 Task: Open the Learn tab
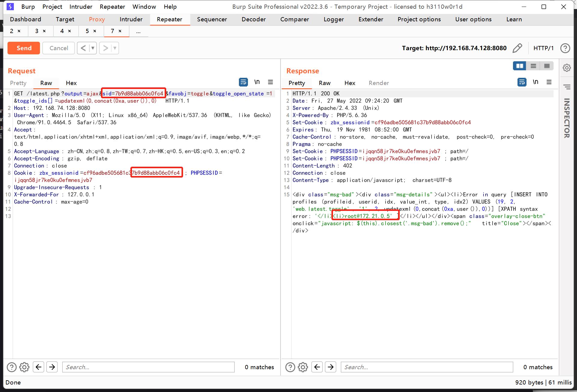point(514,19)
